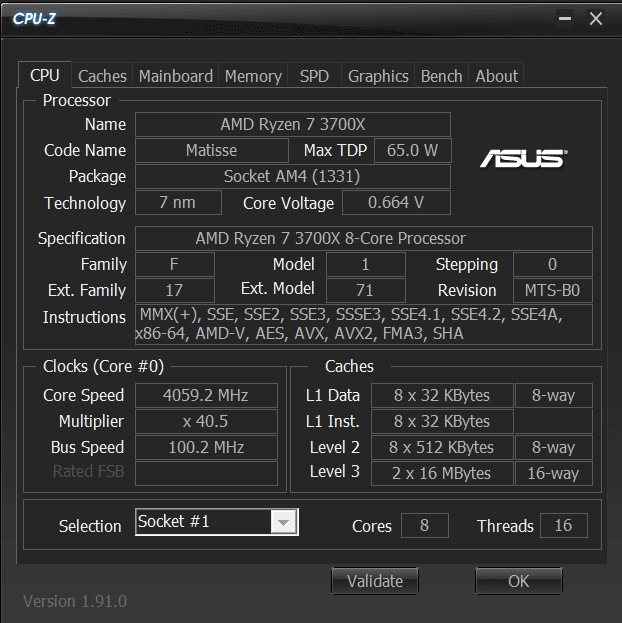Click the Level 2 8-way associativity value

[554, 447]
